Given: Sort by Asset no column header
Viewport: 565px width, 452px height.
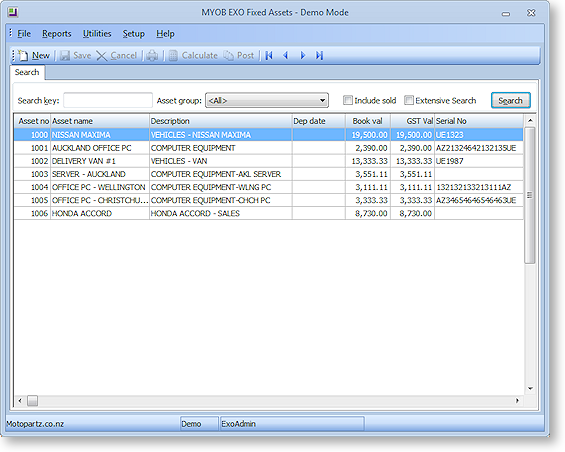Looking at the screenshot, I should coord(32,121).
